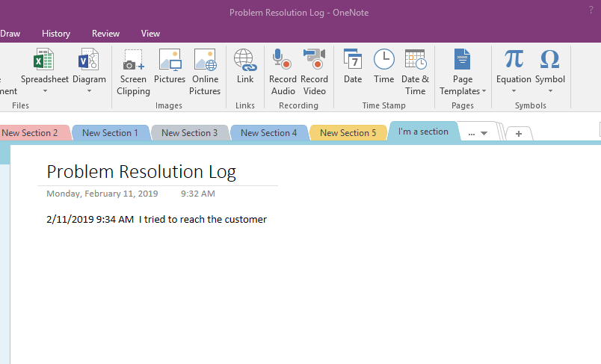601x364 pixels.
Task: Expand the Spreadsheet dropdown arrow
Action: (45, 91)
